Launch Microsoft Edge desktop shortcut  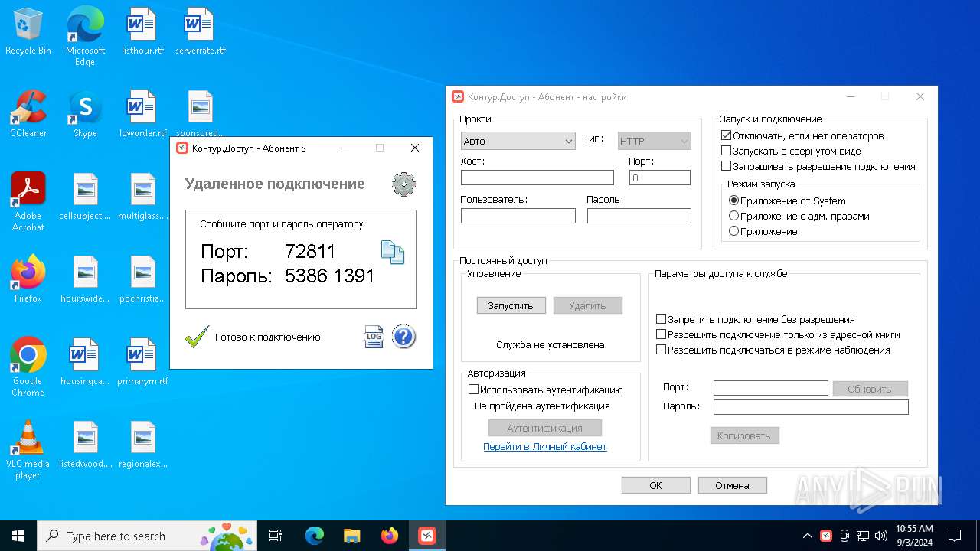(x=85, y=37)
